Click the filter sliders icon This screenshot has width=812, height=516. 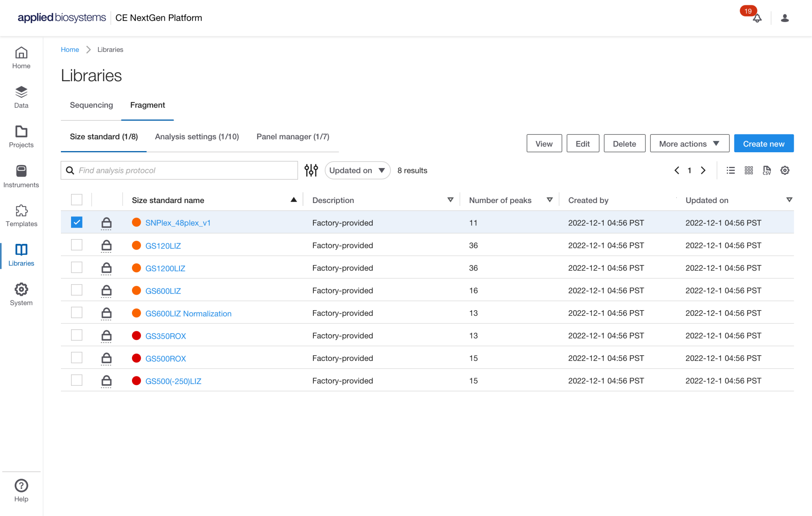(311, 171)
